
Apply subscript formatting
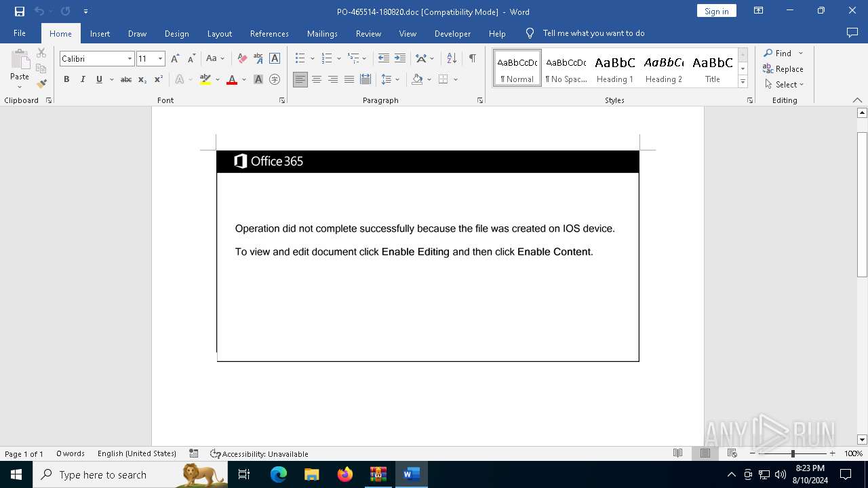(142, 79)
